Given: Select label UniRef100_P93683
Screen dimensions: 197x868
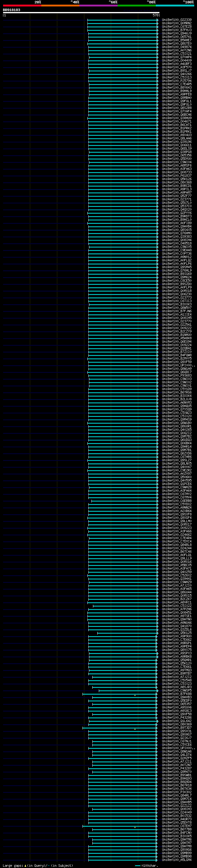Looking at the screenshot, I should (x=176, y=375).
